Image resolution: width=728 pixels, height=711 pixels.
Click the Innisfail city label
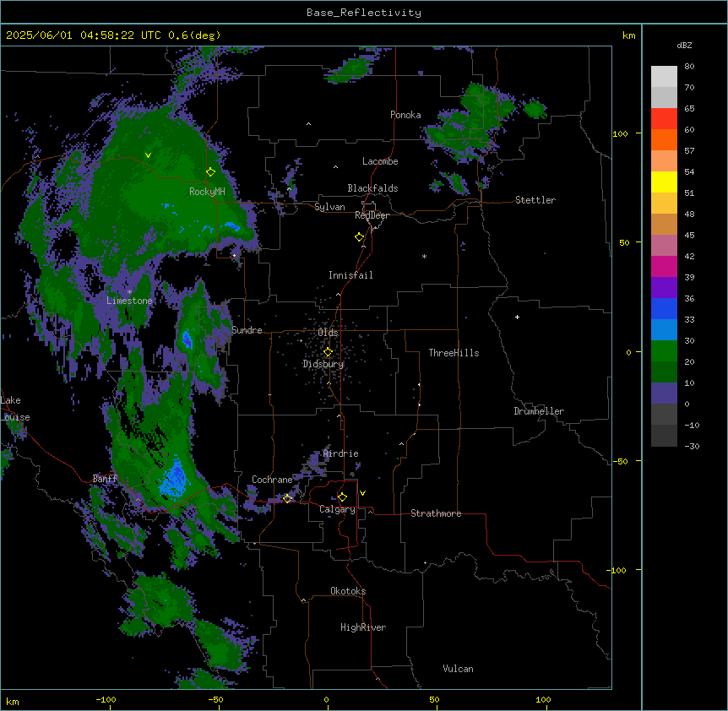click(x=350, y=275)
